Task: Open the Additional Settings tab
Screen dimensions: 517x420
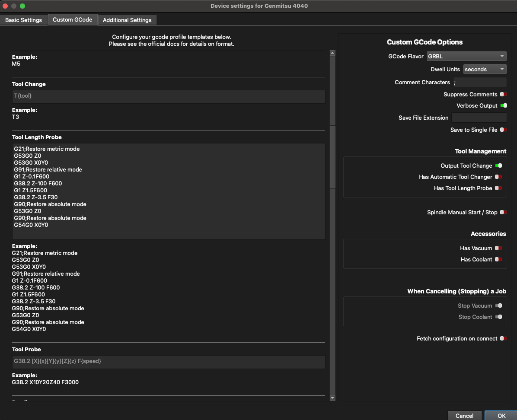Action: [127, 19]
